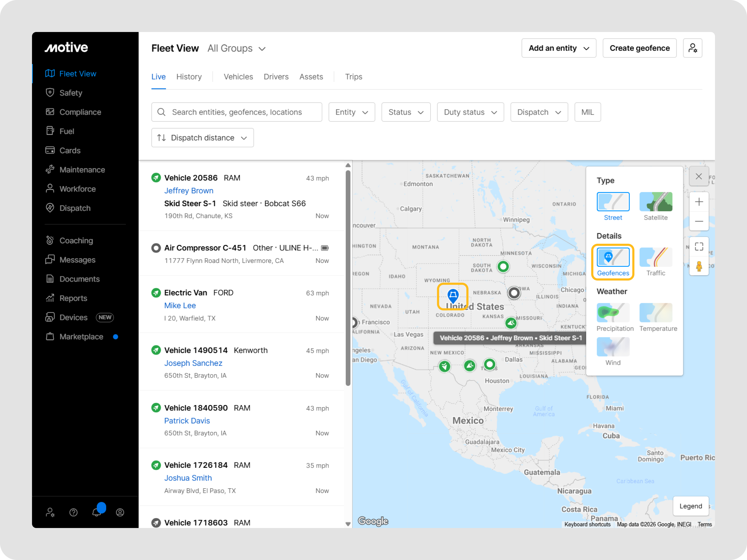This screenshot has width=747, height=560.
Task: Click the search entities input field
Action: tap(236, 112)
